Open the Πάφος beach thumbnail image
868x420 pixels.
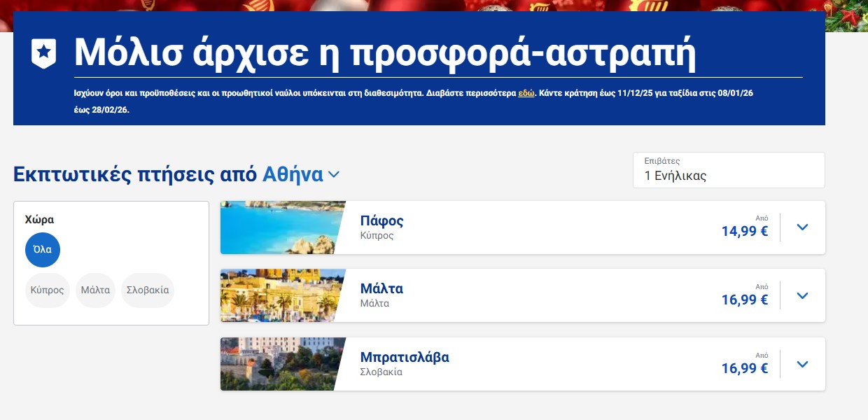(280, 227)
